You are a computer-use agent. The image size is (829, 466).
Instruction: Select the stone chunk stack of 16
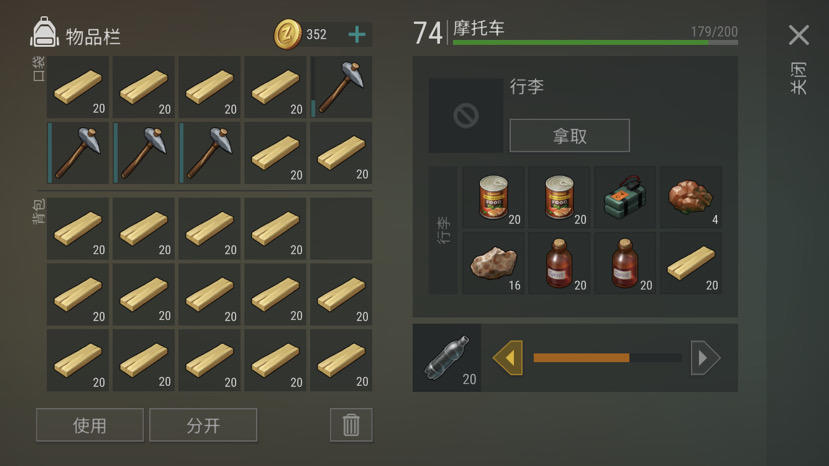pos(493,263)
